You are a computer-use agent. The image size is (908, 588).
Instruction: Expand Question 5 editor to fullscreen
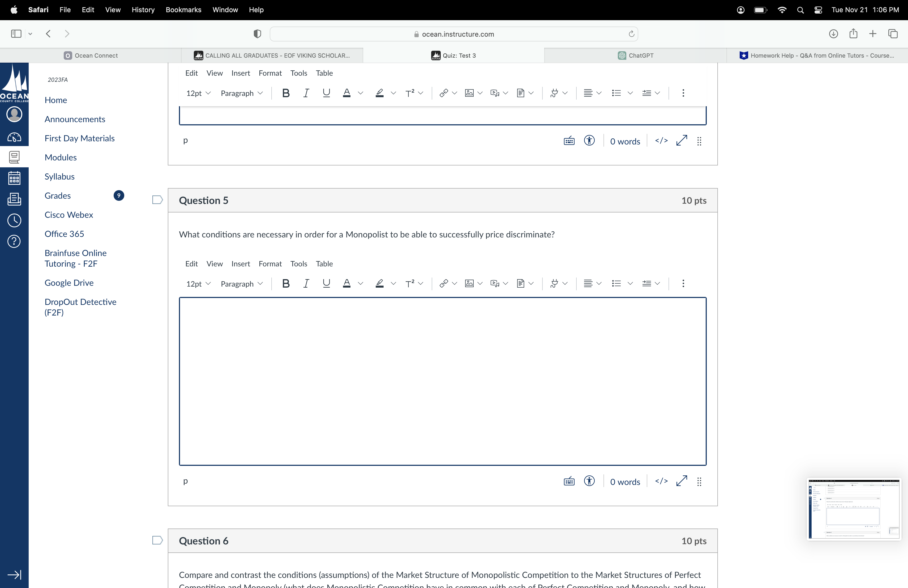[681, 481]
